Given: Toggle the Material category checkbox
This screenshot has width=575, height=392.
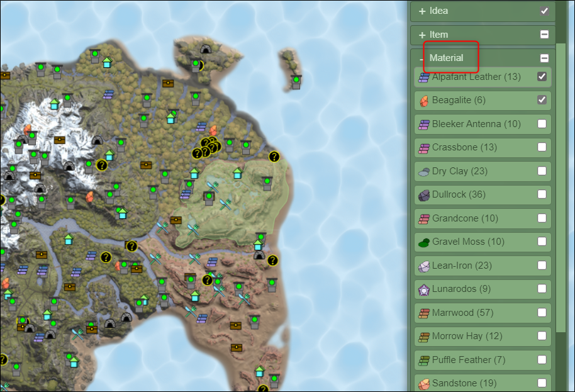Looking at the screenshot, I should (544, 58).
